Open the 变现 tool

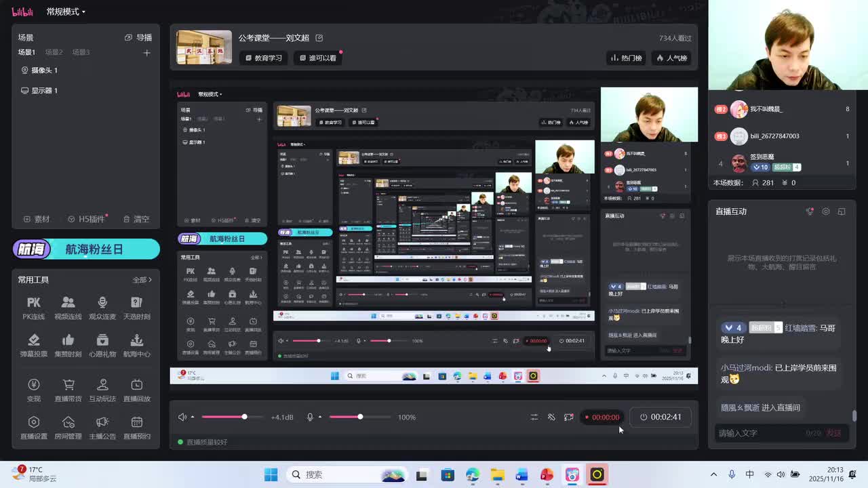pos(34,390)
